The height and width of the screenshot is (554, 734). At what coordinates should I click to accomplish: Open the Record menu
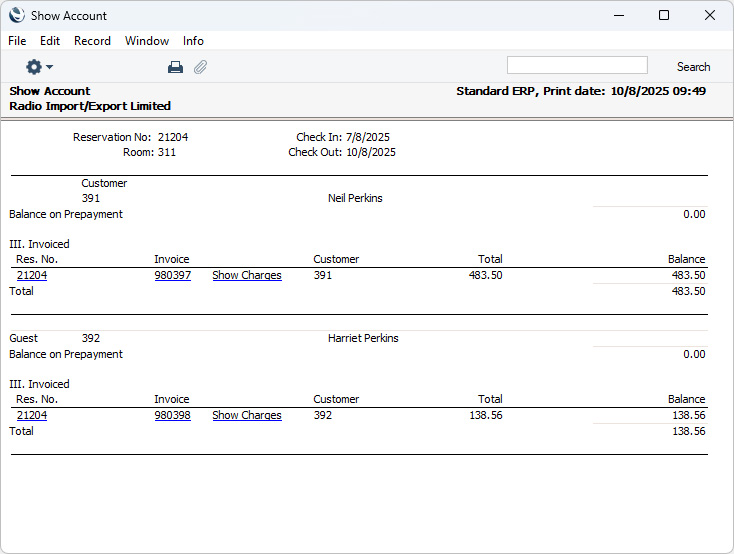[x=92, y=41]
